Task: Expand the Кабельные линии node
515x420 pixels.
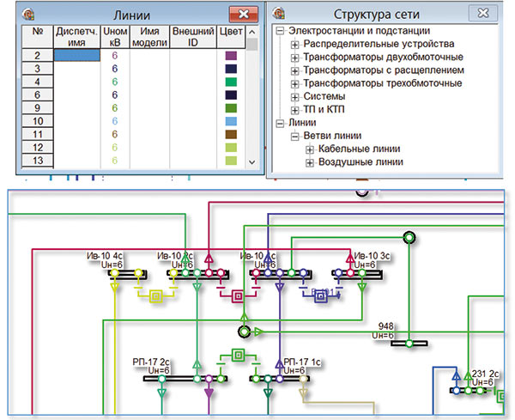Action: tap(309, 149)
